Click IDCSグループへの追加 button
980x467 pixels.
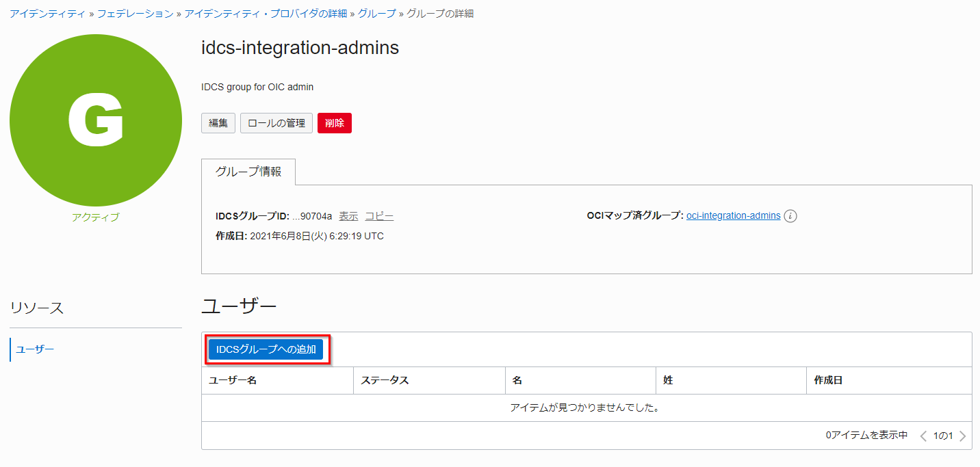(x=266, y=349)
